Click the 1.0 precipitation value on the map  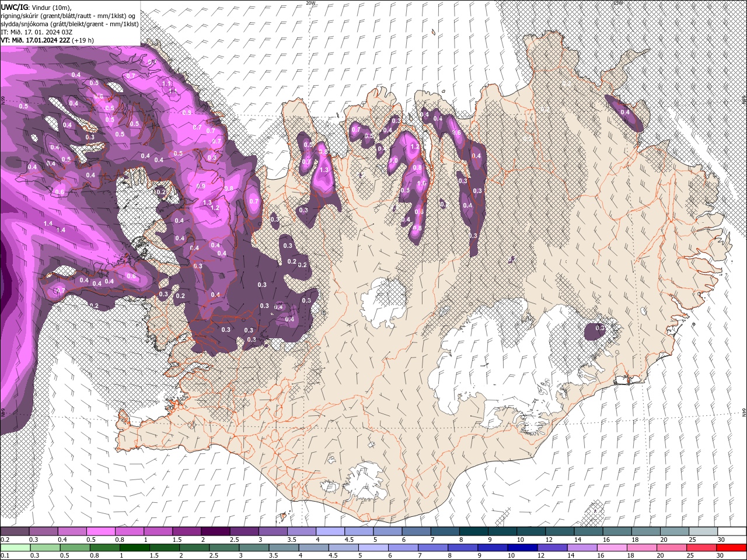pyautogui.click(x=393, y=160)
